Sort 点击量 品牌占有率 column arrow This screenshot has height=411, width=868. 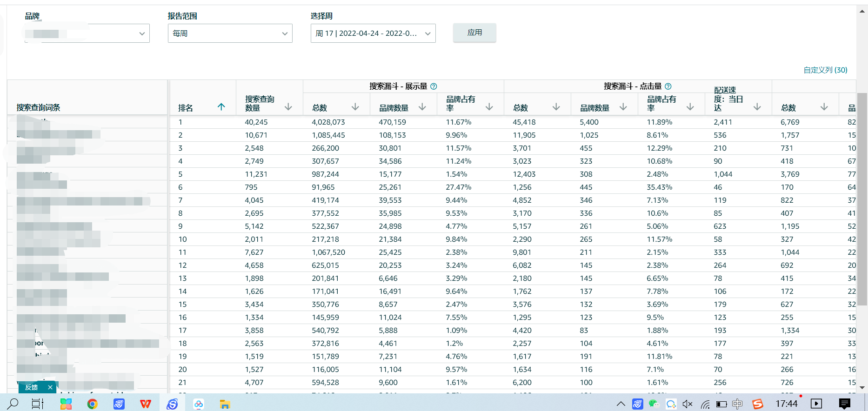(x=690, y=107)
